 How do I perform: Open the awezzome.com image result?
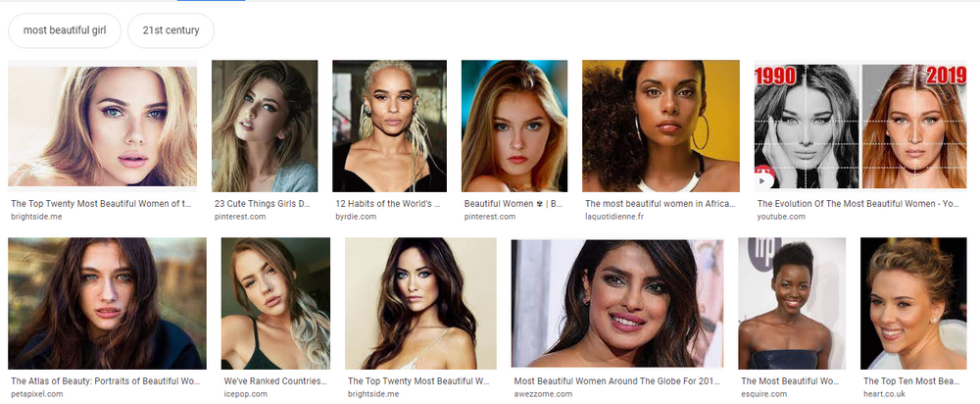(616, 303)
